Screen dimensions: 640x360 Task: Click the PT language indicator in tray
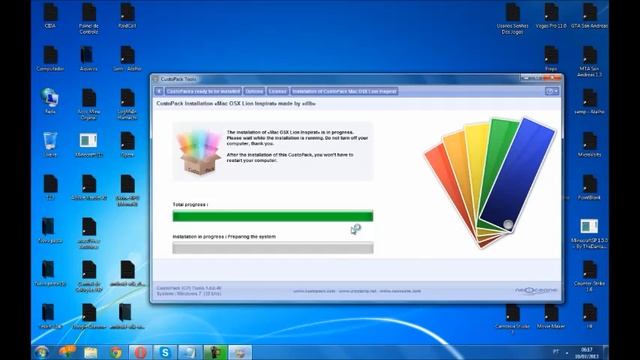[556, 351]
